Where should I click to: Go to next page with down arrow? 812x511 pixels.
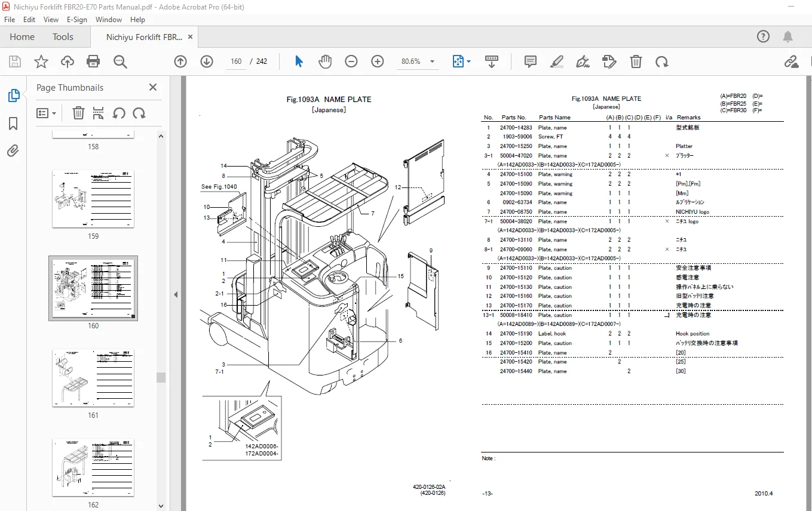pyautogui.click(x=207, y=61)
